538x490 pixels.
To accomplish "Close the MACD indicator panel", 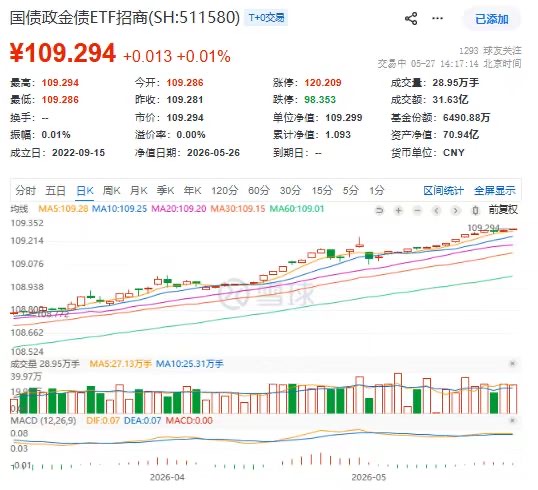I will 513,421.
